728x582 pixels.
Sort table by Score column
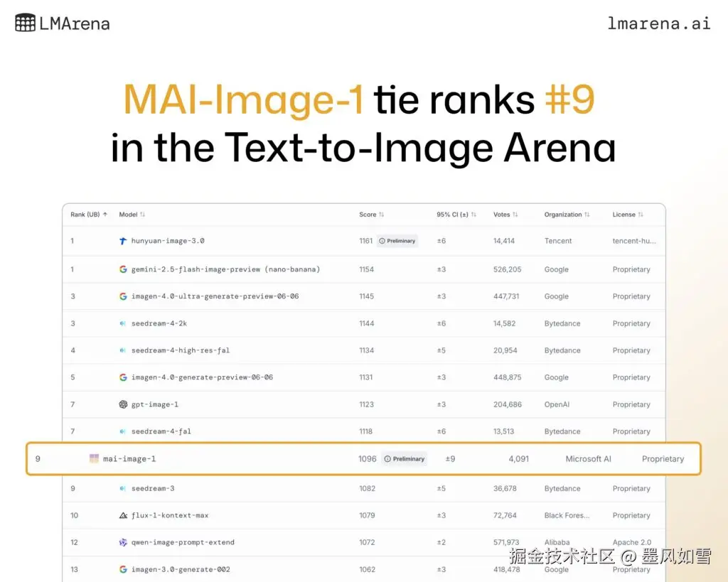click(x=381, y=215)
